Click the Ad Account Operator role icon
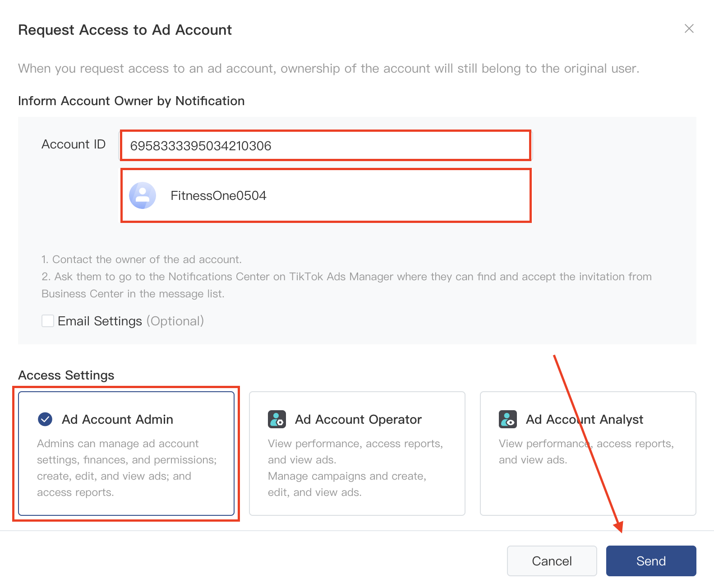The width and height of the screenshot is (714, 588). coord(277,419)
